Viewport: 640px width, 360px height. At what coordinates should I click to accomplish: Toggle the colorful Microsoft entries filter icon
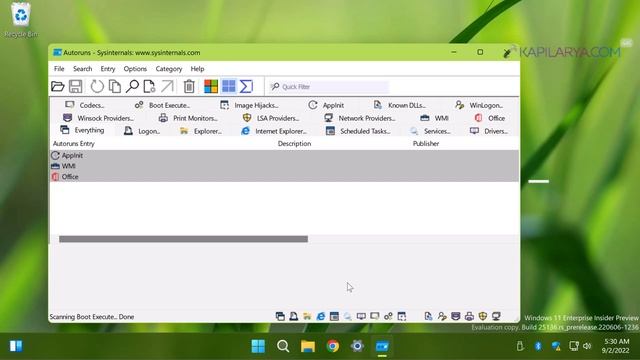211,86
